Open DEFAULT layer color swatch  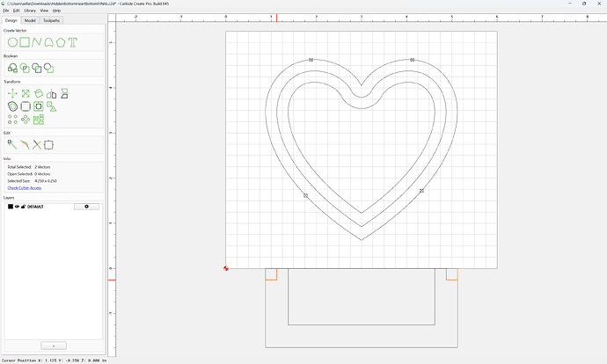[x=11, y=207]
